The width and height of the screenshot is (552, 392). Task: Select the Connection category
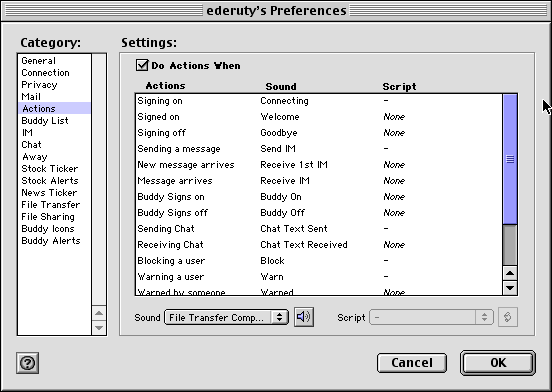(54, 72)
